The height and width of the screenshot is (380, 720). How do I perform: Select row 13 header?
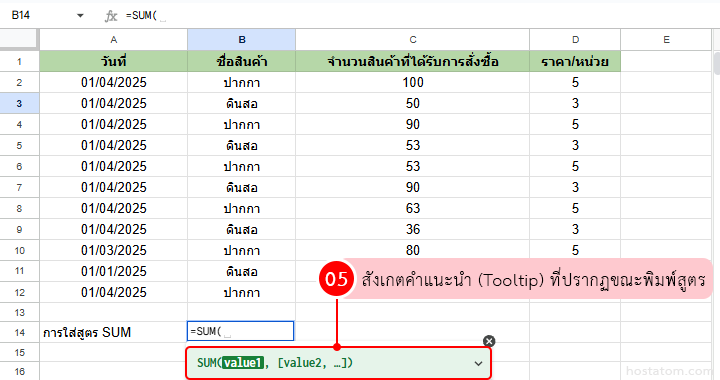click(x=19, y=313)
